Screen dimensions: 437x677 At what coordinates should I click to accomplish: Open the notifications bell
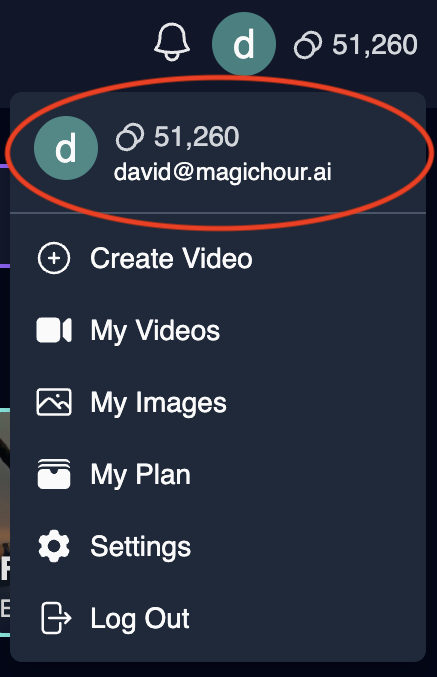pyautogui.click(x=172, y=42)
